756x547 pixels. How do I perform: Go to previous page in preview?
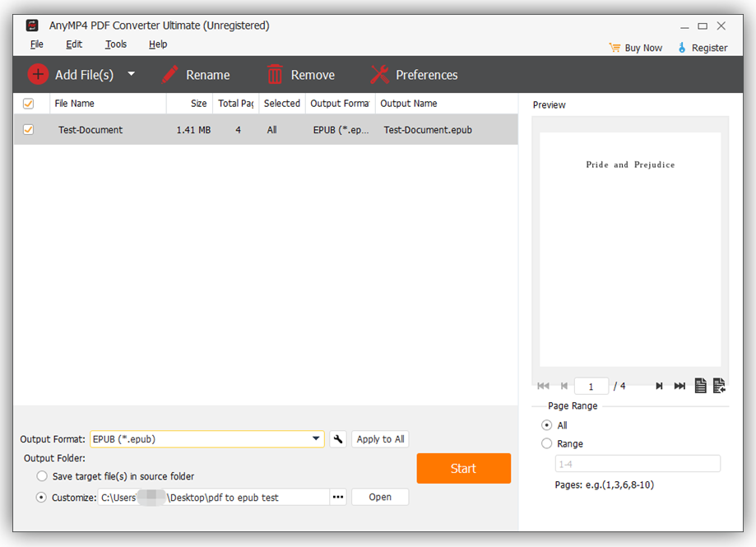point(564,386)
